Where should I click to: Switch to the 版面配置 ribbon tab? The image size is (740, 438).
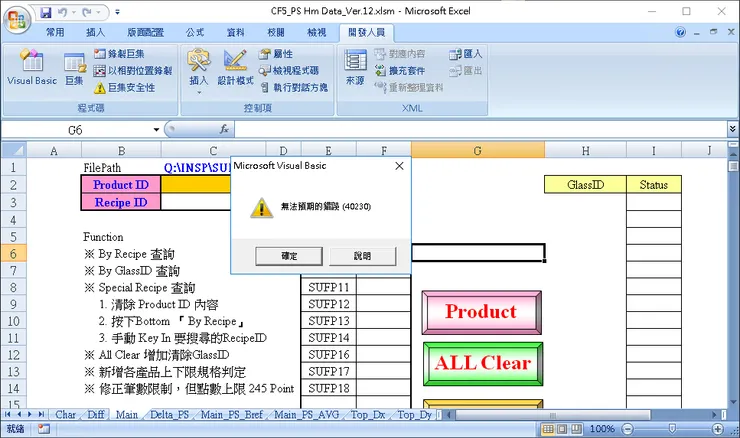coord(145,32)
